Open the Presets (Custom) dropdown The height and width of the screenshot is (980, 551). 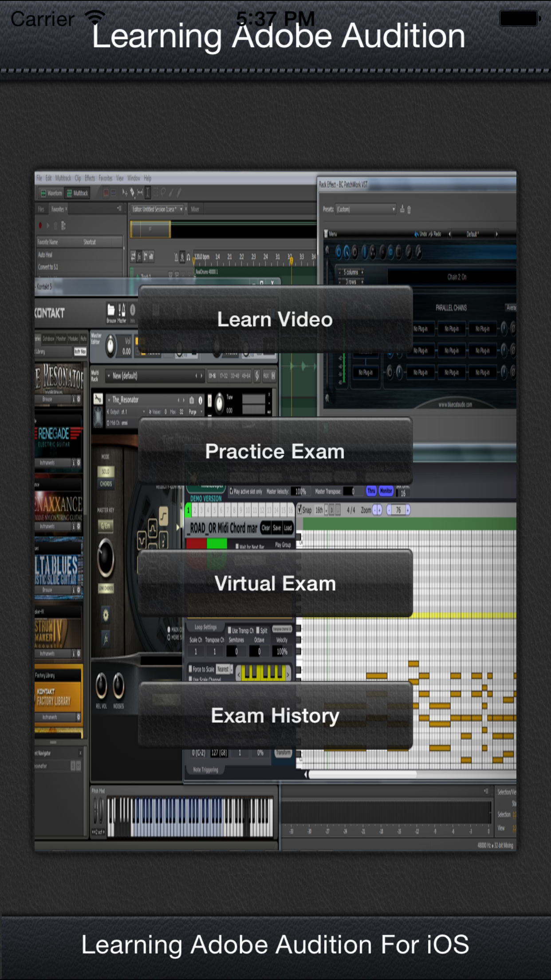(366, 209)
